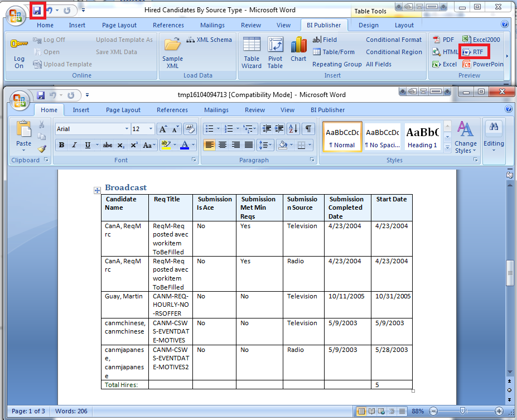This screenshot has height=420, width=517.
Task: Launch the Table Wizard
Action: [251, 53]
